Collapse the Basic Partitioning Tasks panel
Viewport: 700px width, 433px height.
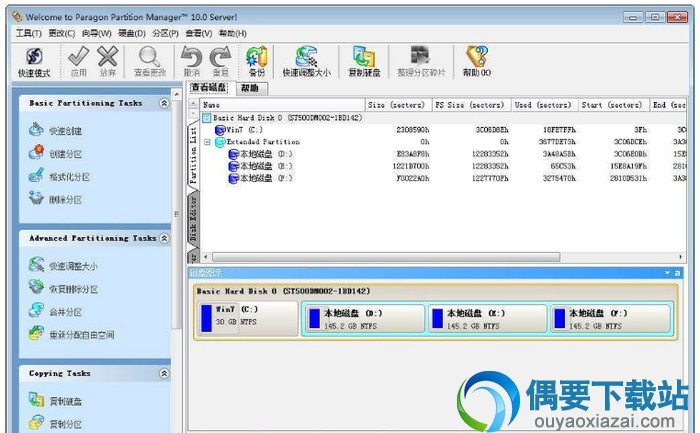164,103
